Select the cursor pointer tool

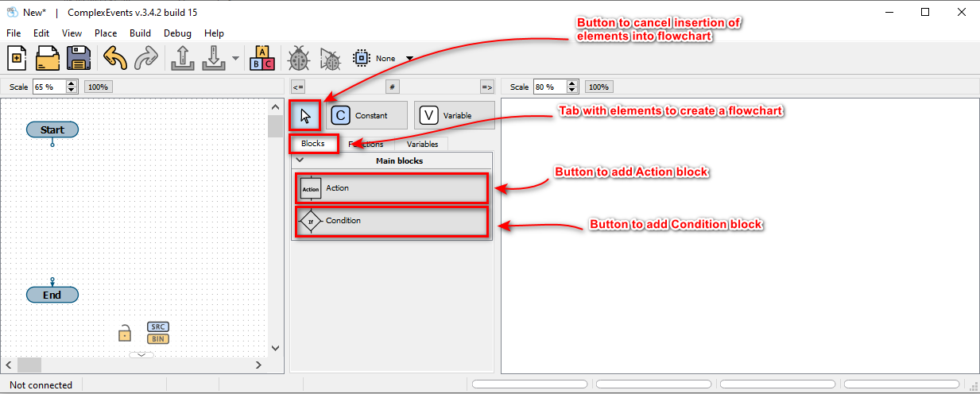(x=305, y=116)
